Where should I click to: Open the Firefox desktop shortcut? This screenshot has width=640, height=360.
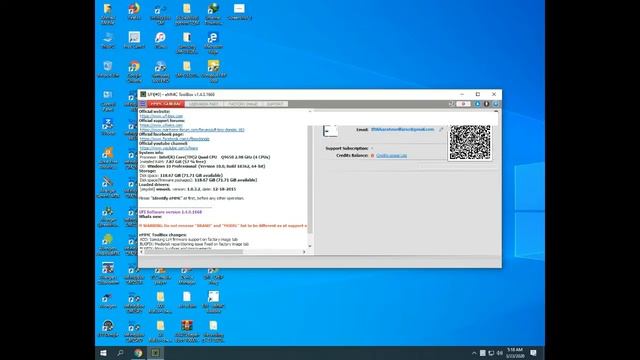tap(134, 12)
